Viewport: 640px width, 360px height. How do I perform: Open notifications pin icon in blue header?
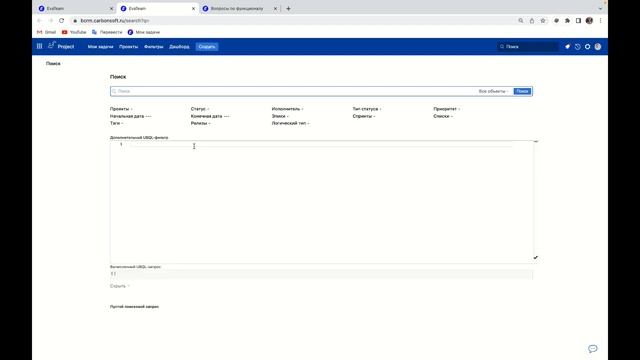point(567,47)
